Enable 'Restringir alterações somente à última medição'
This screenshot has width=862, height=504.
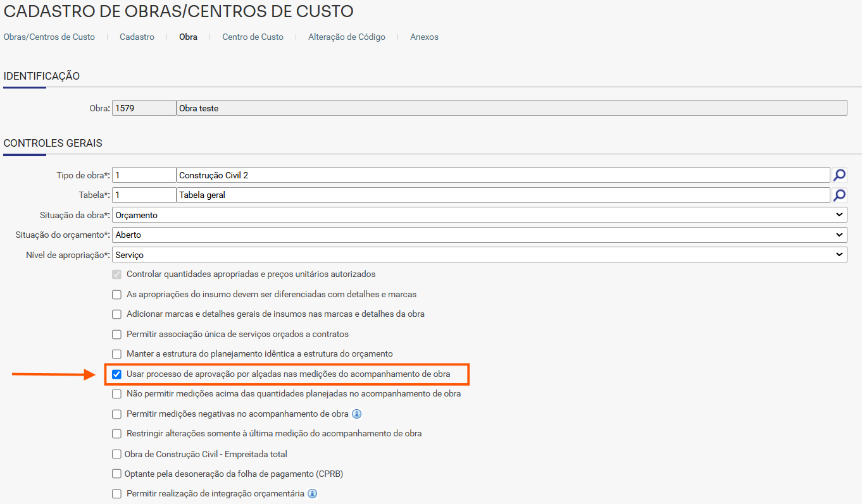(x=116, y=434)
